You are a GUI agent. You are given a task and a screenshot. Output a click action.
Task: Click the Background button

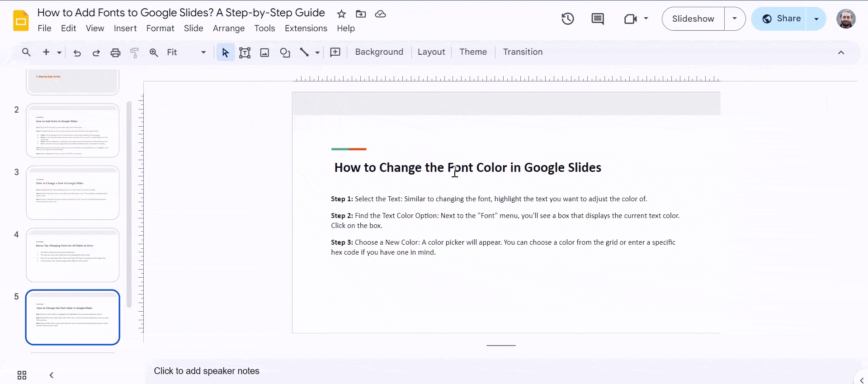tap(379, 52)
